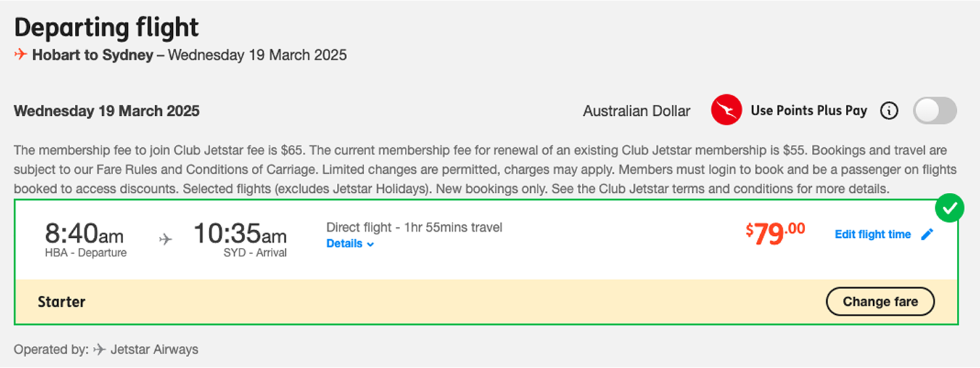Click the Australian Dollar currency label
The width and height of the screenshot is (980, 368).
[636, 111]
